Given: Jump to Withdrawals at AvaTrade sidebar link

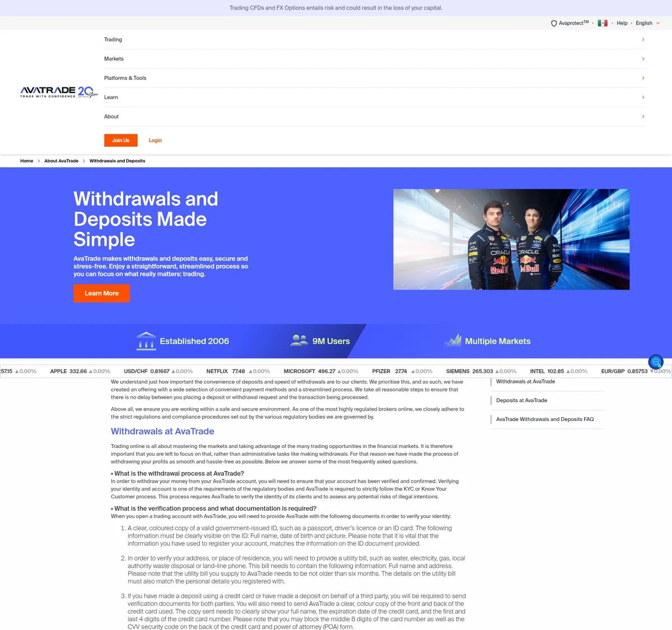Looking at the screenshot, I should point(525,381).
